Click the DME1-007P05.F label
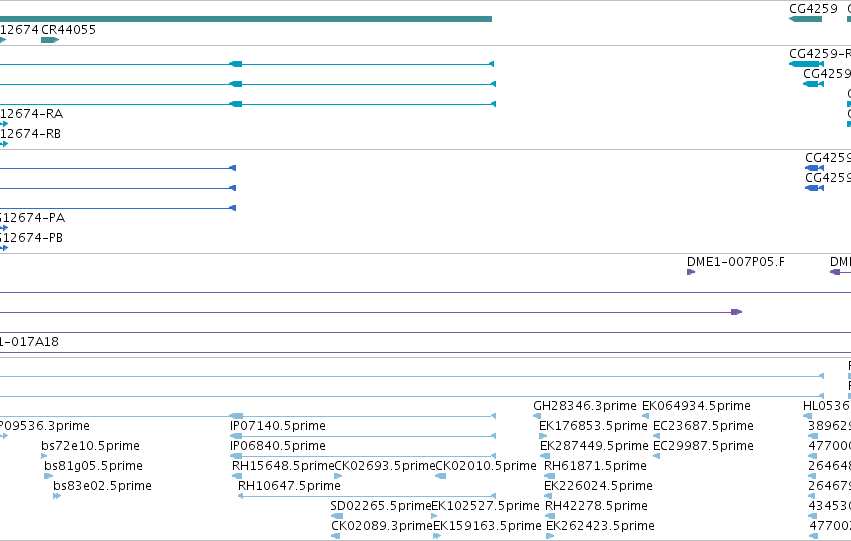This screenshot has width=851, height=541. (x=735, y=262)
